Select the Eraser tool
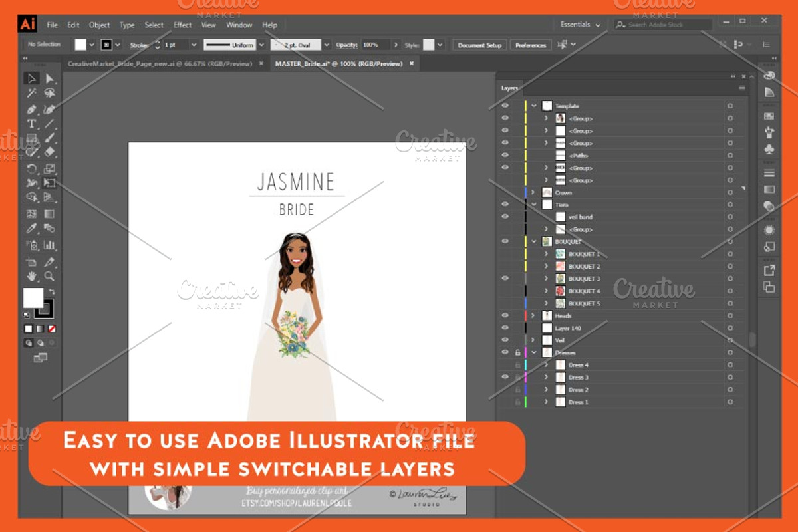This screenshot has width=798, height=532. (50, 152)
